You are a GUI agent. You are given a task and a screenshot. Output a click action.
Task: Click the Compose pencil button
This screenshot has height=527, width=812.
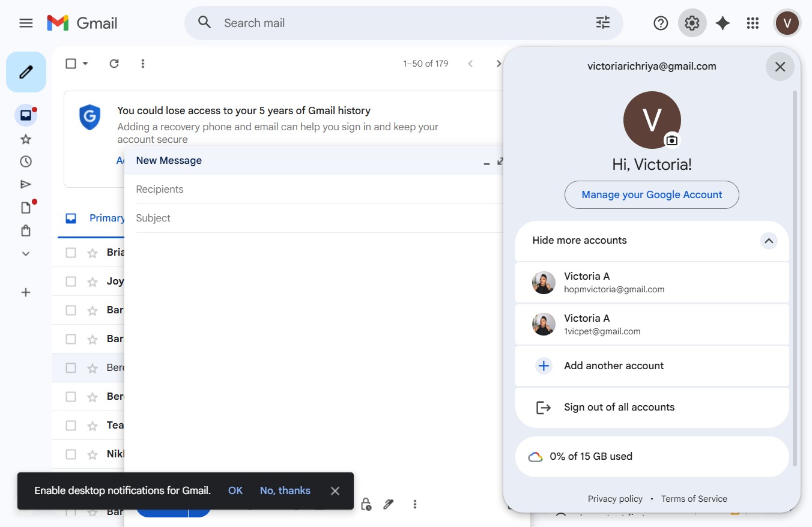click(x=26, y=72)
